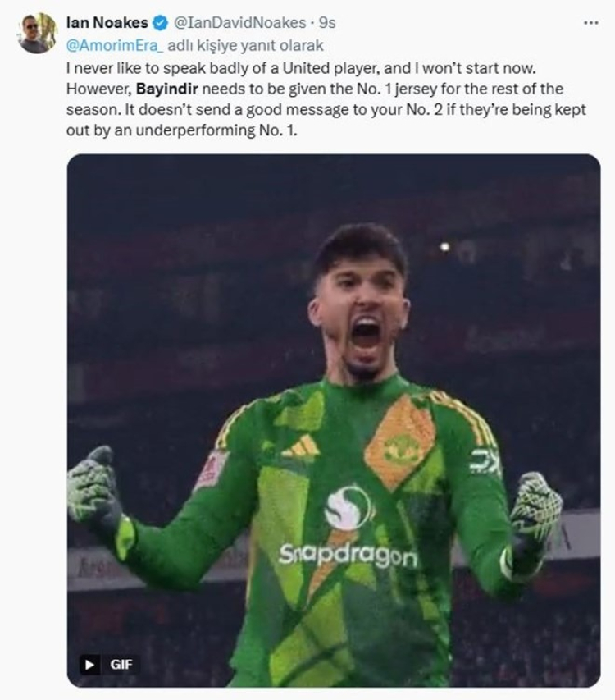Image resolution: width=615 pixels, height=700 pixels.
Task: Open the @IanDavidNoakes handle link
Action: (x=239, y=23)
